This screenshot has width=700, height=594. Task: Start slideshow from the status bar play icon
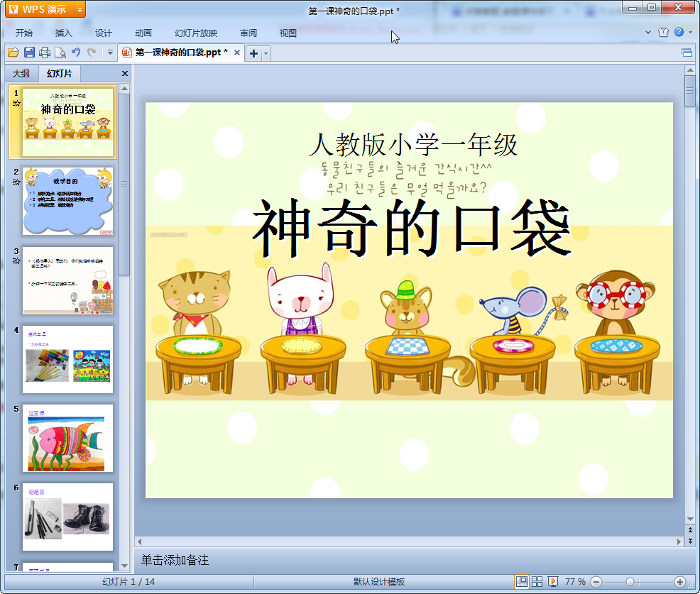(552, 581)
